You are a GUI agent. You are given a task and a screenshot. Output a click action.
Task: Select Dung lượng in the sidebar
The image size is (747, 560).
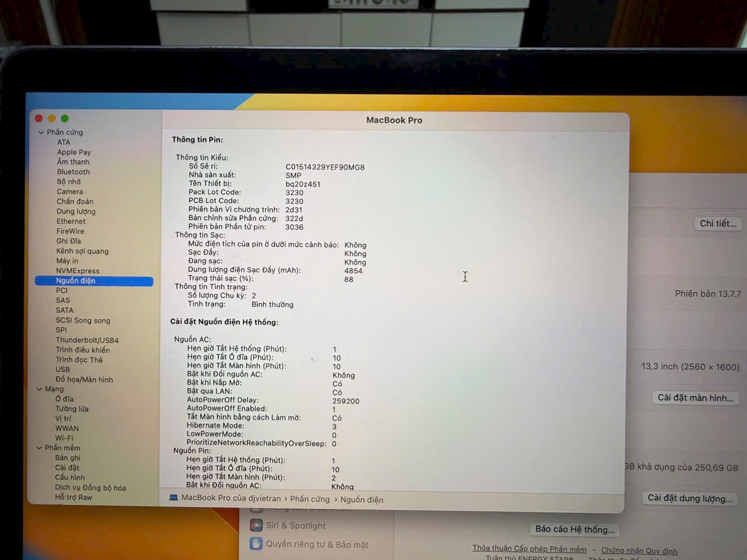pyautogui.click(x=76, y=212)
